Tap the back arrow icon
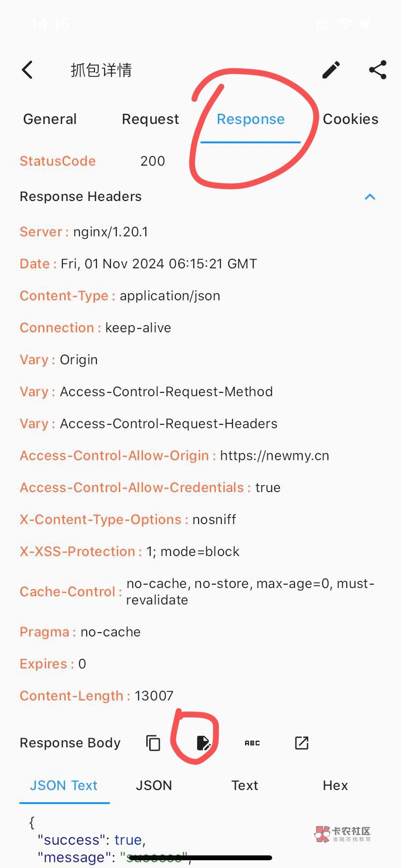 [x=28, y=70]
